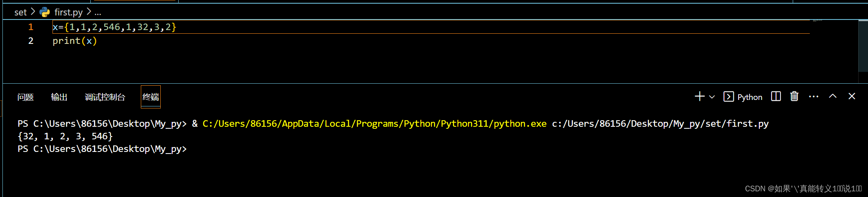868x197 pixels.
Task: Open the panel's more actions ellipsis
Action: [x=813, y=97]
